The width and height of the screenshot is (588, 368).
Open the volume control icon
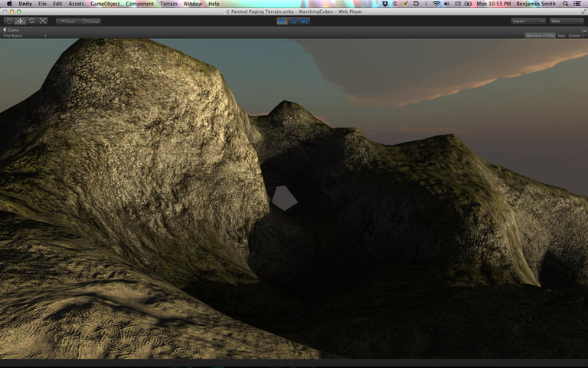click(x=446, y=4)
